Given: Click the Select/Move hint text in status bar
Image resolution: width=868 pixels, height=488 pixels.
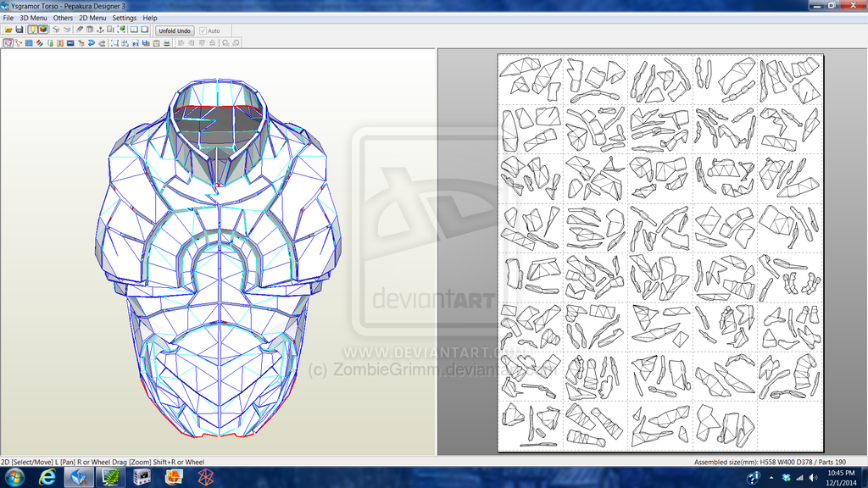Looking at the screenshot, I should point(103,462).
